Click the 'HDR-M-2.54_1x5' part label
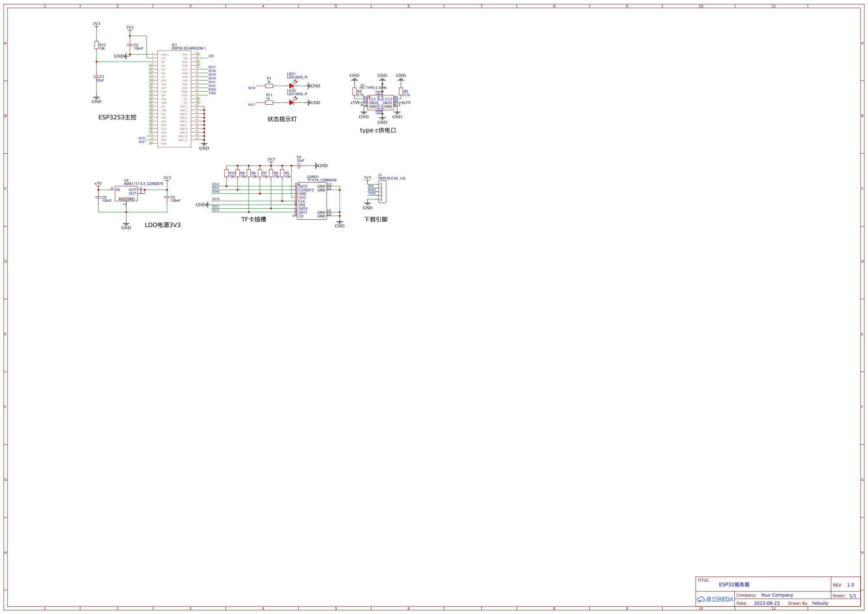Viewport: 868px width, 614px height. pyautogui.click(x=392, y=179)
